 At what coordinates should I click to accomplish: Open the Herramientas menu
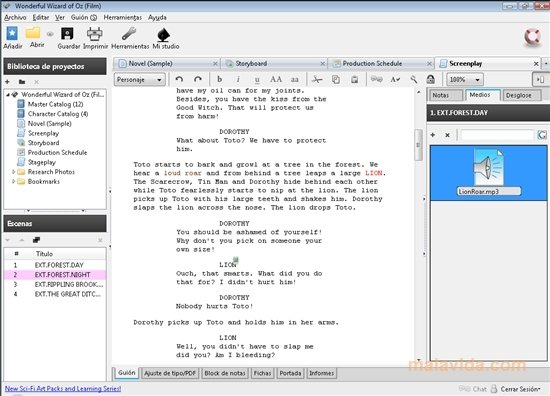(x=122, y=17)
